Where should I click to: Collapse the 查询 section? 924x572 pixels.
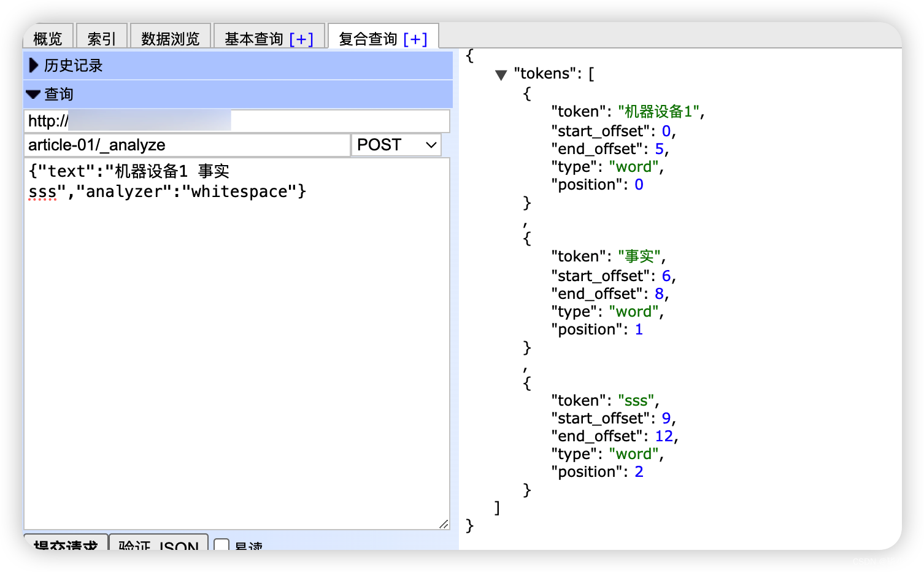(238, 94)
